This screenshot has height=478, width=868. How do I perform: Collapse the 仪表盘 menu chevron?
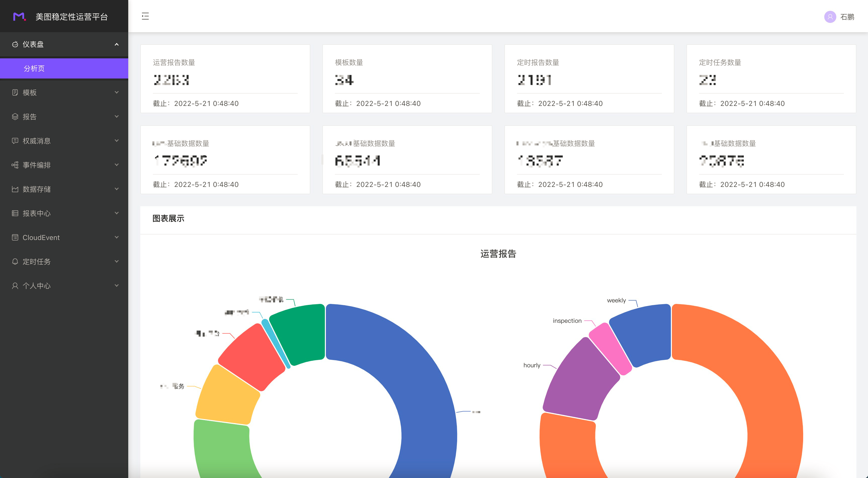point(117,44)
